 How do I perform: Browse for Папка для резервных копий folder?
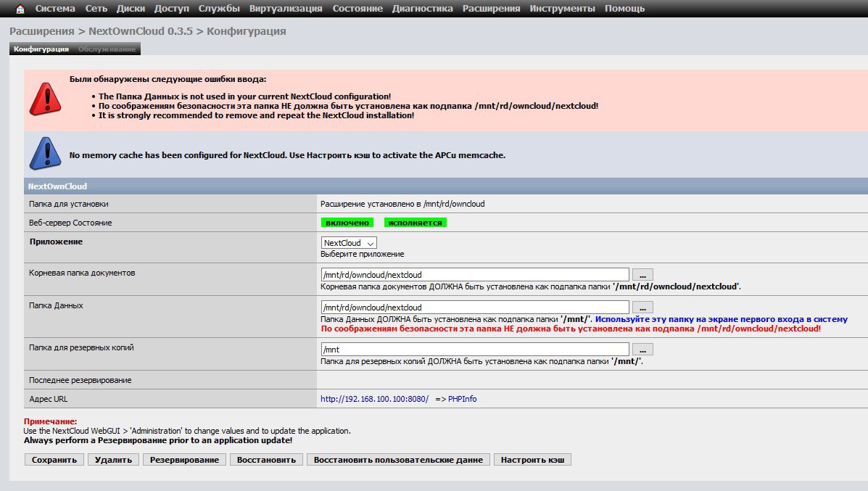pos(642,350)
